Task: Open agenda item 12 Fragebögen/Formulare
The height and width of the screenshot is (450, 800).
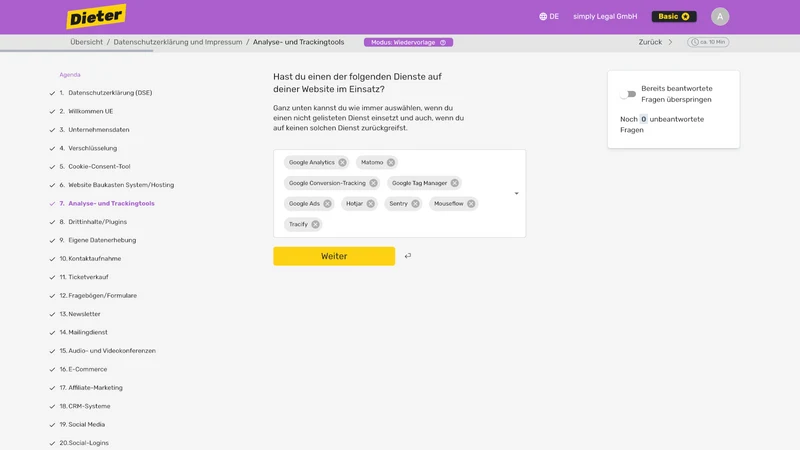Action: point(98,295)
